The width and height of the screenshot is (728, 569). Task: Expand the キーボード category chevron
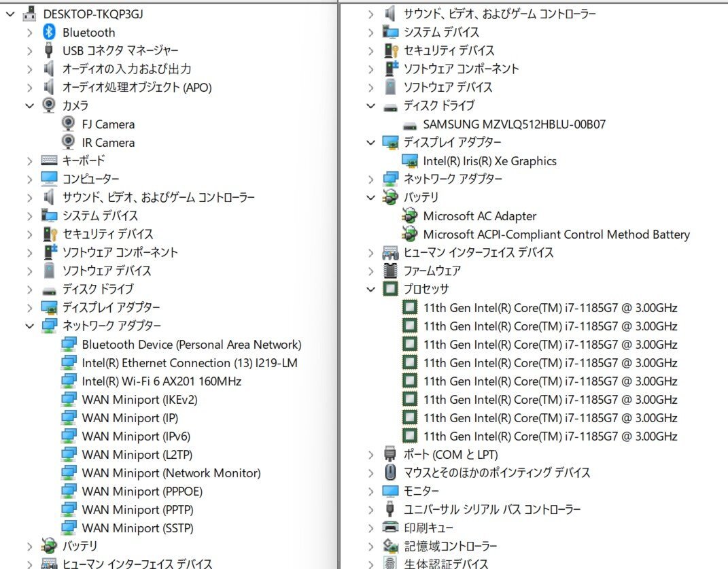[30, 160]
